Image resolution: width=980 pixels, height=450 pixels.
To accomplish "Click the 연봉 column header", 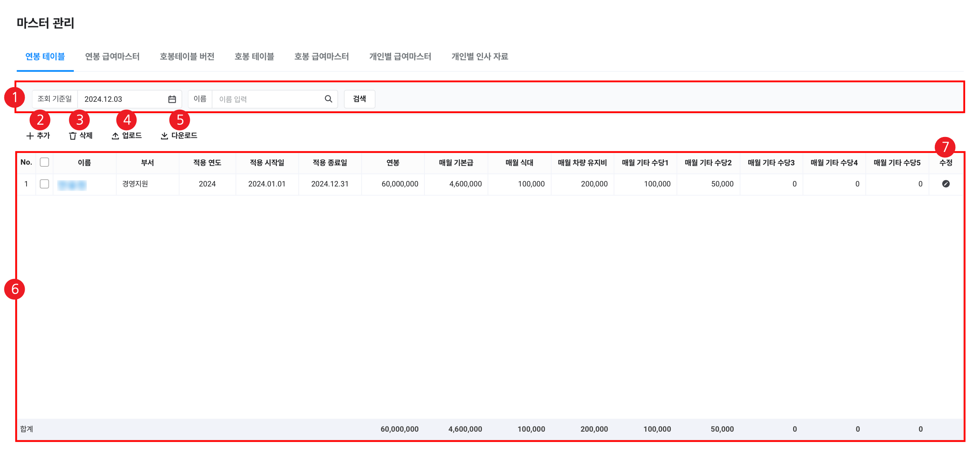I will [393, 162].
